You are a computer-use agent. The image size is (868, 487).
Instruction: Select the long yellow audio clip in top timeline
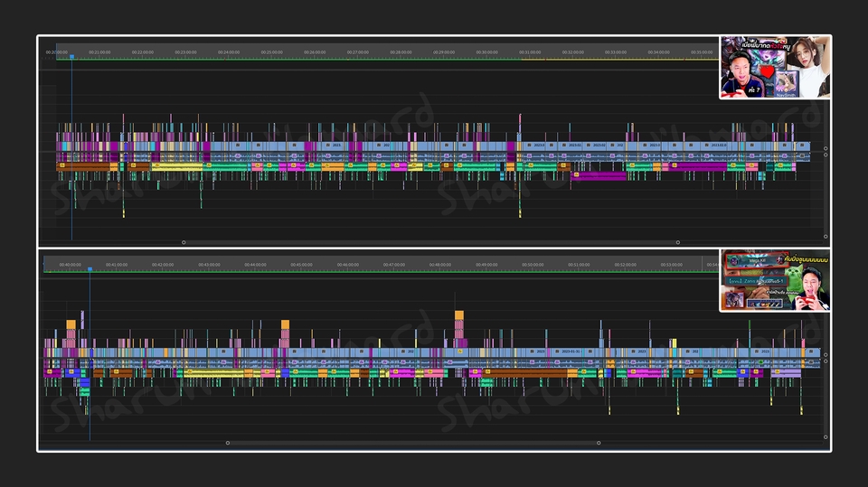pyautogui.click(x=177, y=166)
